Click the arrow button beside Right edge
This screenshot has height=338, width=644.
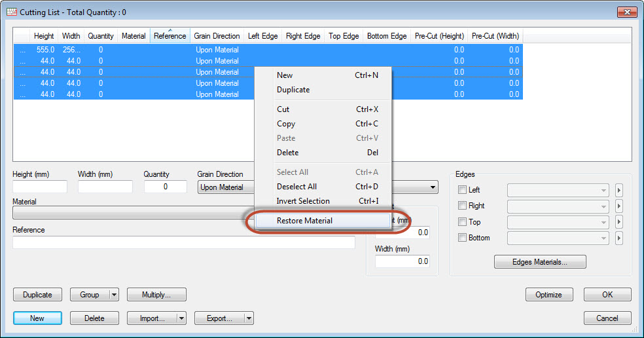click(618, 206)
